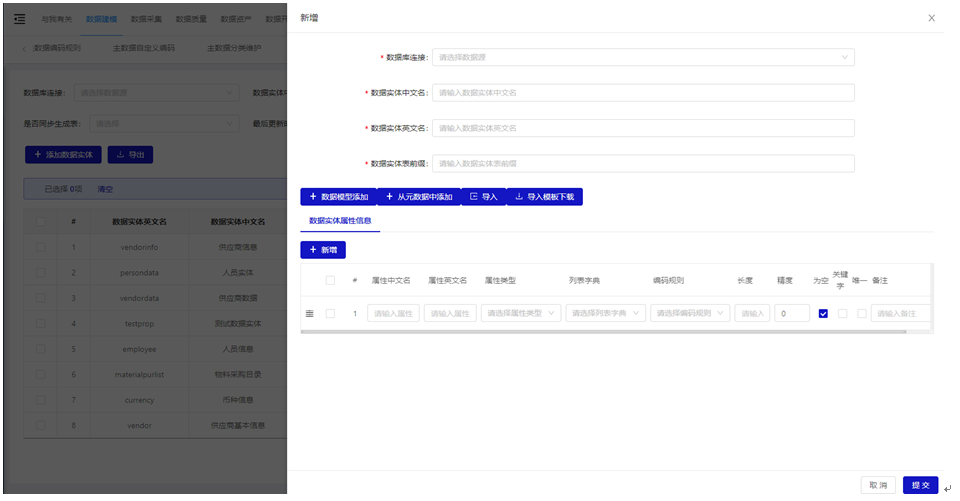Check the checkbox for the vendor row

point(40,426)
